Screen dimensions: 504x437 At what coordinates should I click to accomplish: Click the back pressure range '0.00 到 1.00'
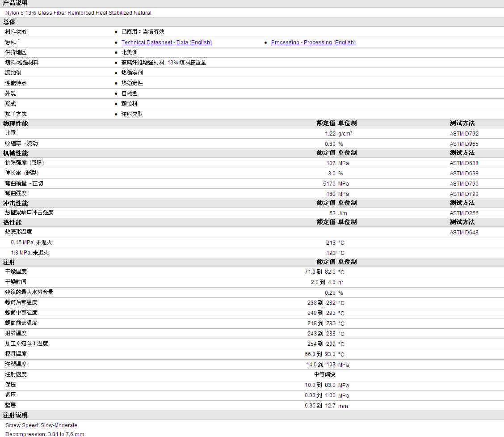tap(320, 395)
